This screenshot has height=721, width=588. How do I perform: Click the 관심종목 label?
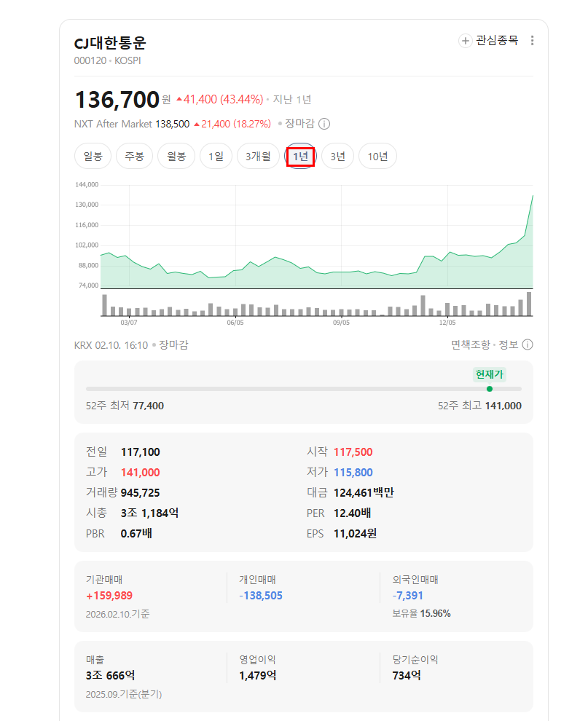point(497,41)
